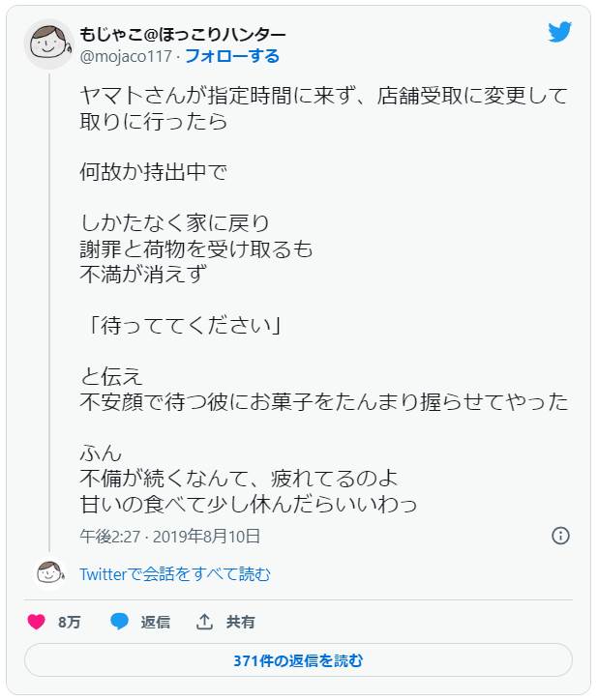Click the share upload arrow icon
The image size is (598, 700).
(x=204, y=622)
